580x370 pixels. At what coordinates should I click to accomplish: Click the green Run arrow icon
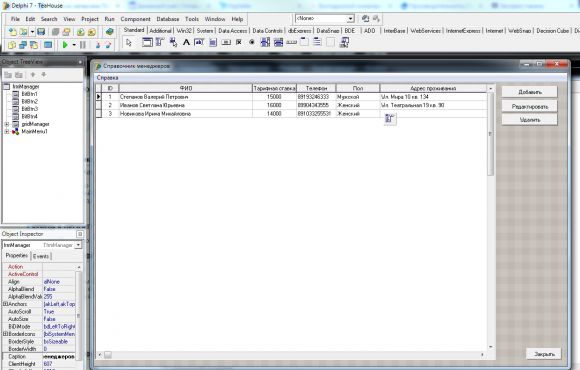65,45
